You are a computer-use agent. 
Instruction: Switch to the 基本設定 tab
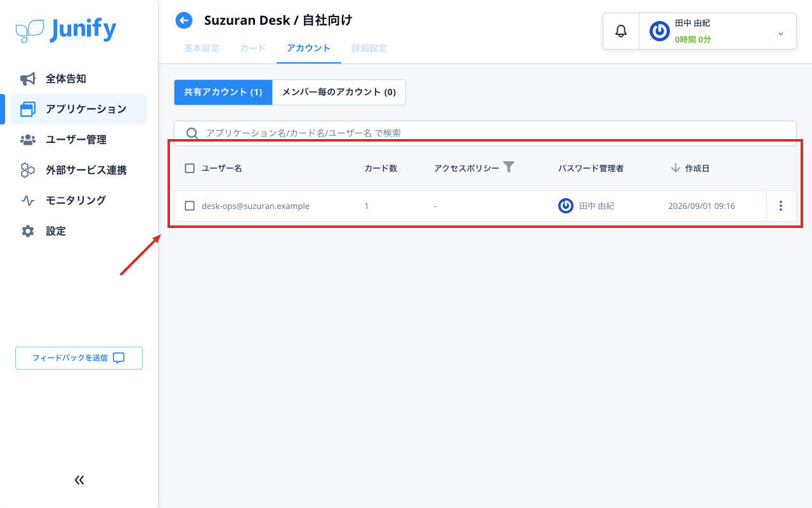click(202, 48)
